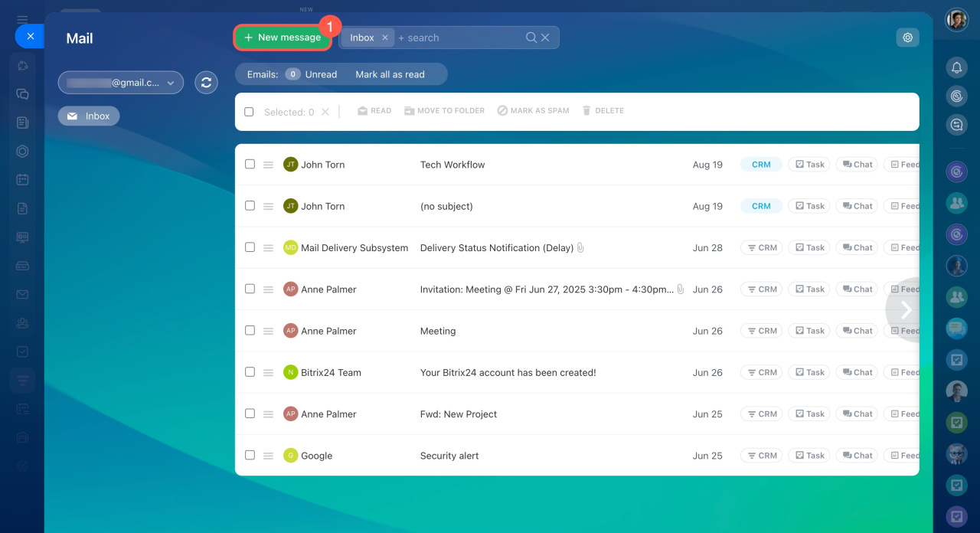The height and width of the screenshot is (533, 980).
Task: Close the Mail slider with blue X
Action: [29, 36]
